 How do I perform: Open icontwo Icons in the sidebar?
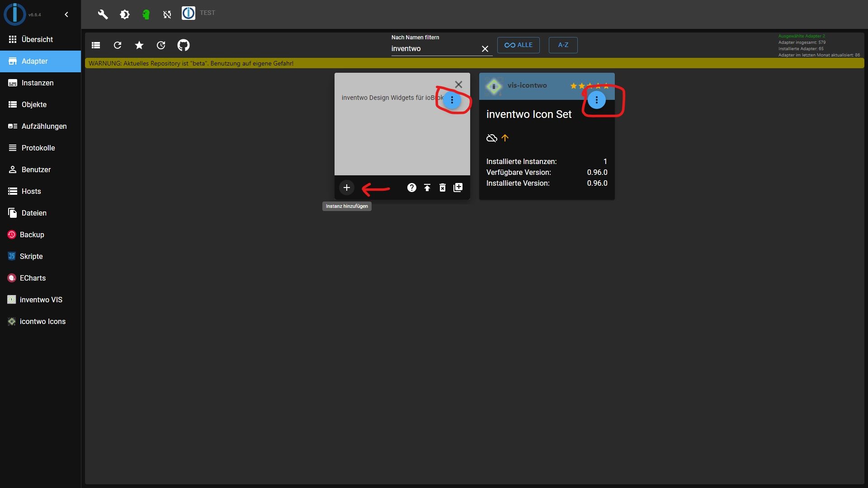(x=40, y=321)
